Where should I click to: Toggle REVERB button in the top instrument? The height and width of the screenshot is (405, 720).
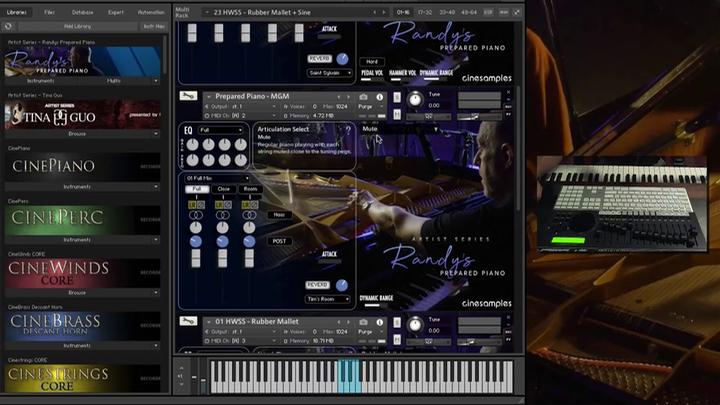(x=319, y=59)
